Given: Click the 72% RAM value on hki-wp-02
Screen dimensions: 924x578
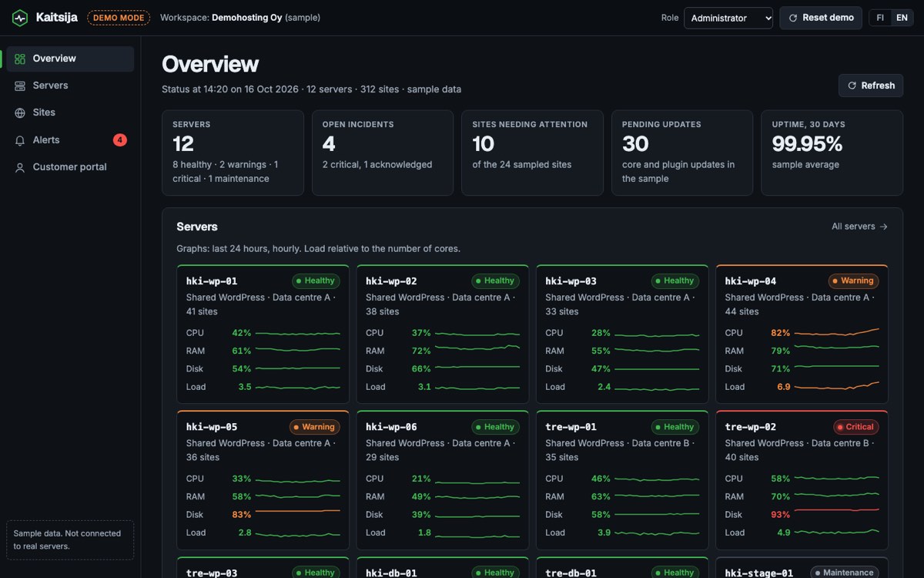Looking at the screenshot, I should [421, 351].
